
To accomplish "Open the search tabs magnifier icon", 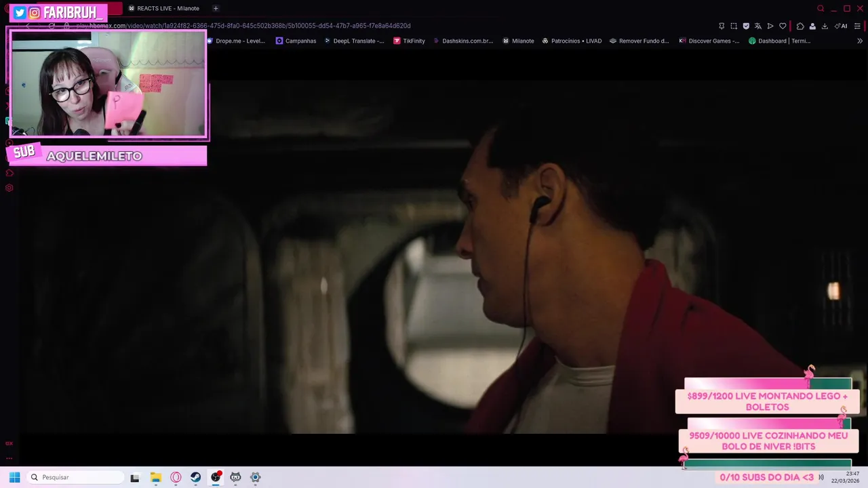I will click(x=821, y=8).
